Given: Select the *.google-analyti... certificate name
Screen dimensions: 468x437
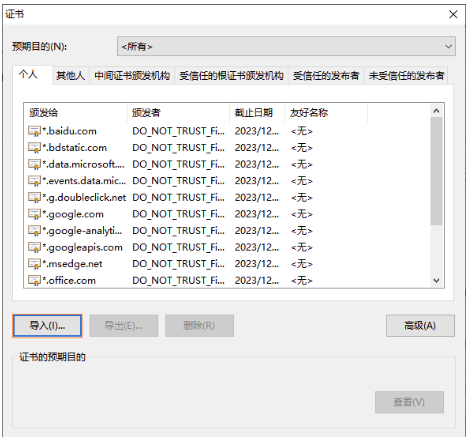Looking at the screenshot, I should click(82, 231).
